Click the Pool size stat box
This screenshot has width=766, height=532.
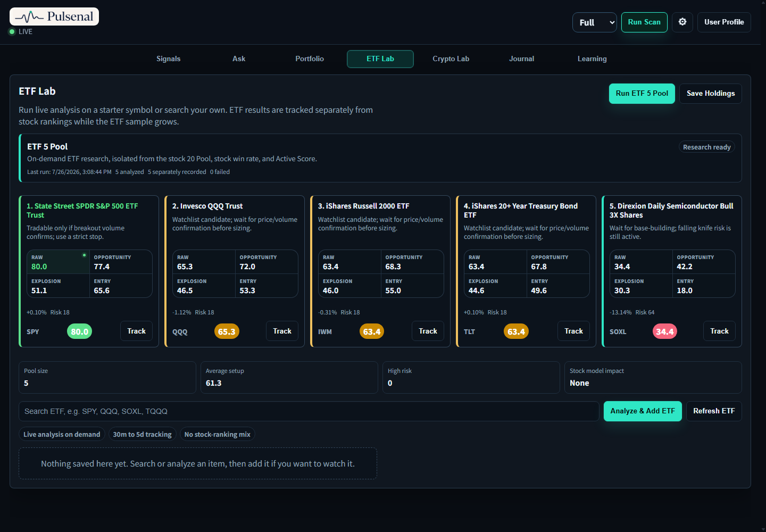[x=107, y=377]
